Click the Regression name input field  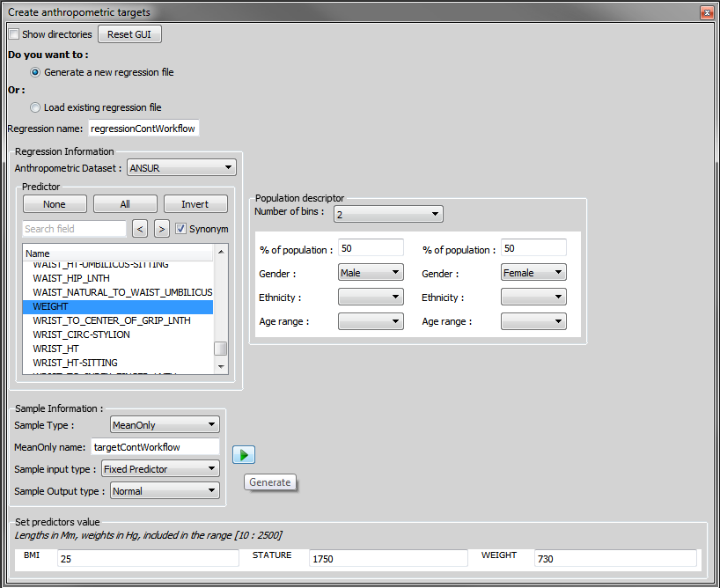(x=143, y=129)
